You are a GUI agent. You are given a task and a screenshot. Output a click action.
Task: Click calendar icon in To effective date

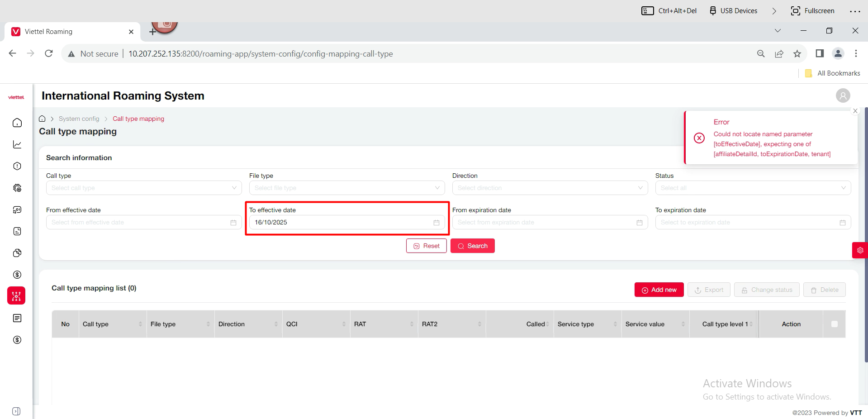pos(436,223)
